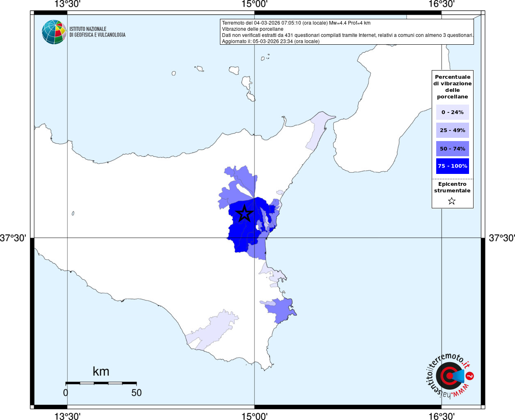Click the 'Dati non verificati estratti' line
The width and height of the screenshot is (515, 420).
[348, 35]
